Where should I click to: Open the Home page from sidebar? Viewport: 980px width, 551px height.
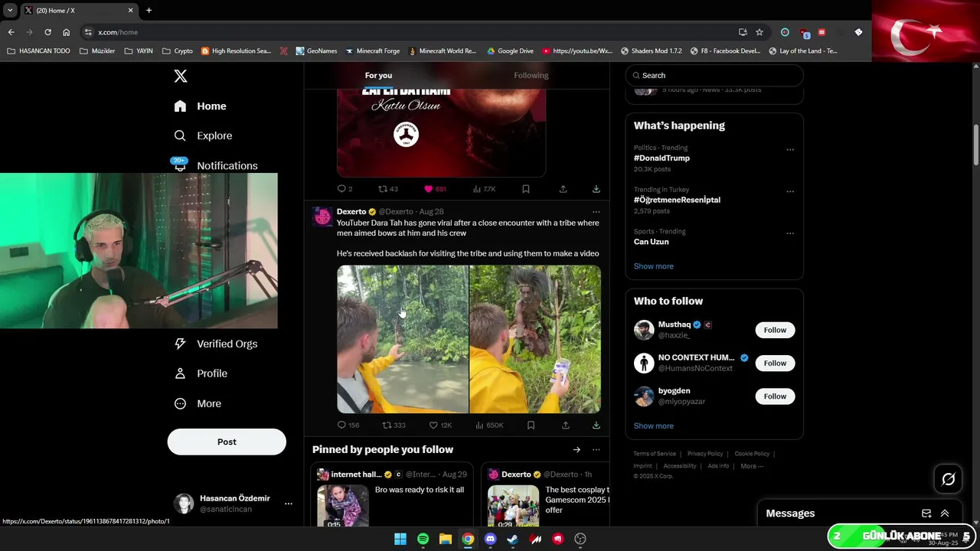tap(200, 106)
